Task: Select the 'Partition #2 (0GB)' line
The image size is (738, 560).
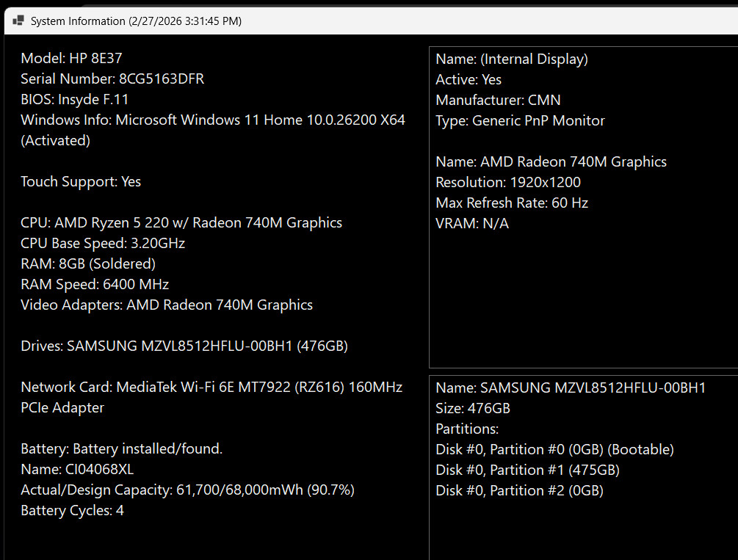Action: [x=520, y=491]
